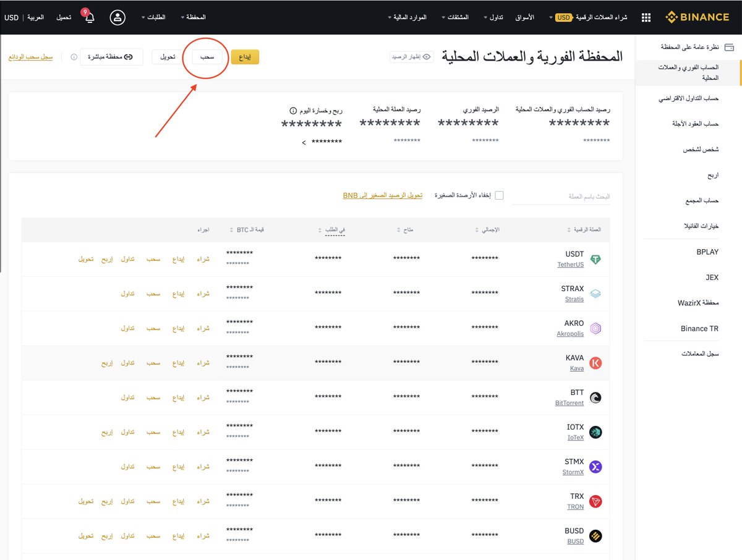Open the user profile icon
This screenshot has width=742, height=560.
click(117, 17)
